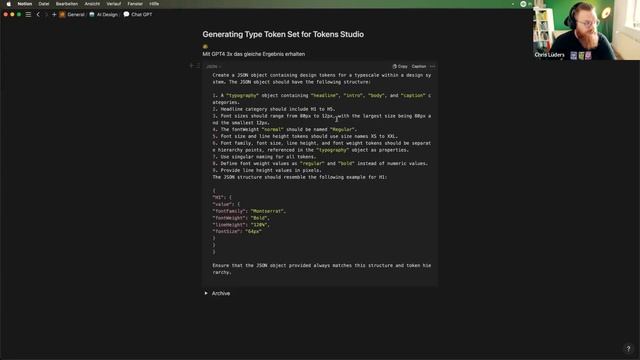Open the code block more options menu
Screen dimensions: 640x360
click(x=433, y=66)
